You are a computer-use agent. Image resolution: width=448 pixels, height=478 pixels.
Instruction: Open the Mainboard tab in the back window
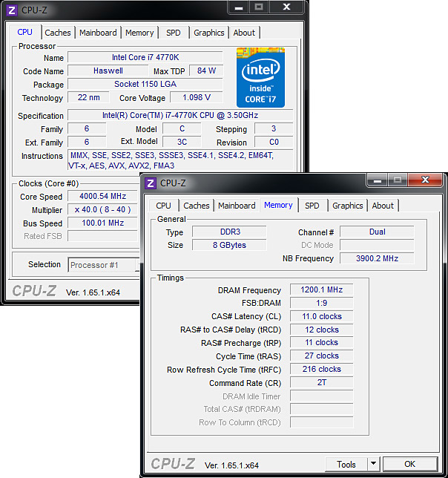[98, 33]
